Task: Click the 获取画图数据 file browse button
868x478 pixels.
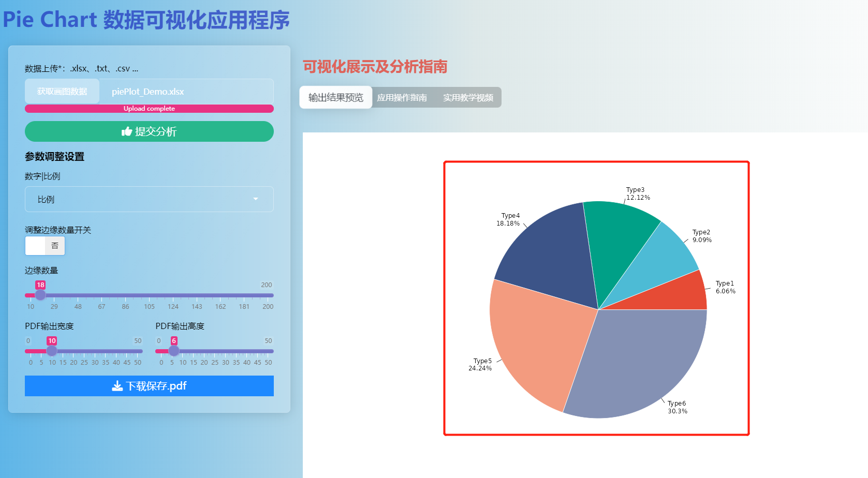Action: point(62,91)
